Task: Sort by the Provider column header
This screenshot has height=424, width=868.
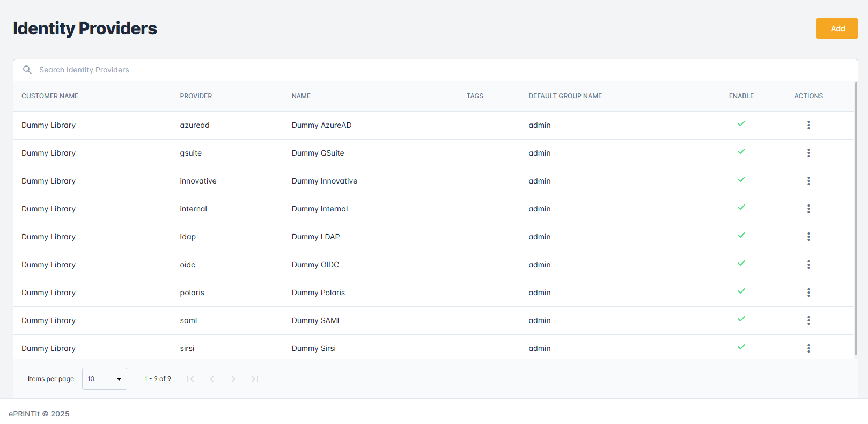Action: coord(196,96)
